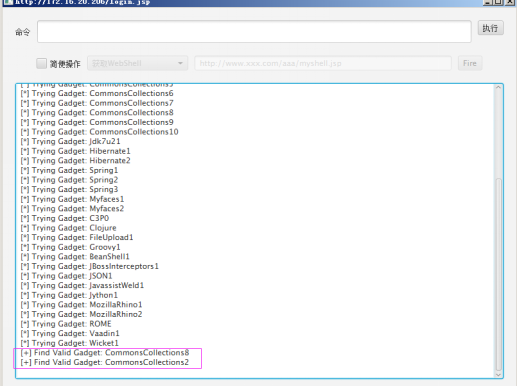Select line Trying Gadget: CommonsCollections8
The width and height of the screenshot is (517, 387).
97,113
